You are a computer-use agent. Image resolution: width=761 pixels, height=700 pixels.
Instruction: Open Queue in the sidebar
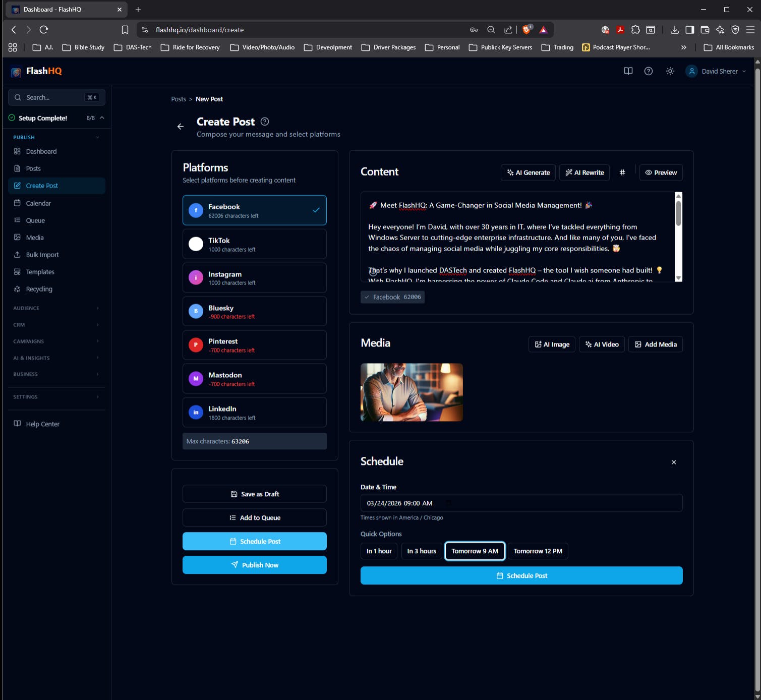pos(56,220)
